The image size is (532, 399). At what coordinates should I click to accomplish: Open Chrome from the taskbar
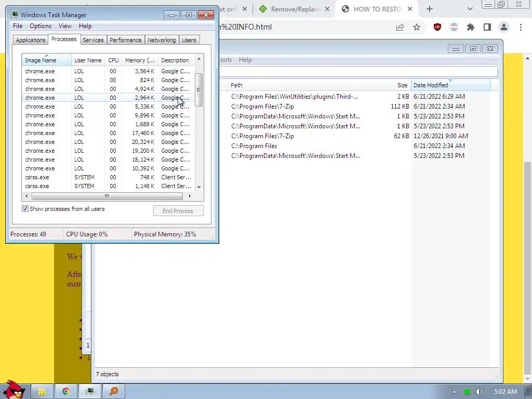[66, 392]
